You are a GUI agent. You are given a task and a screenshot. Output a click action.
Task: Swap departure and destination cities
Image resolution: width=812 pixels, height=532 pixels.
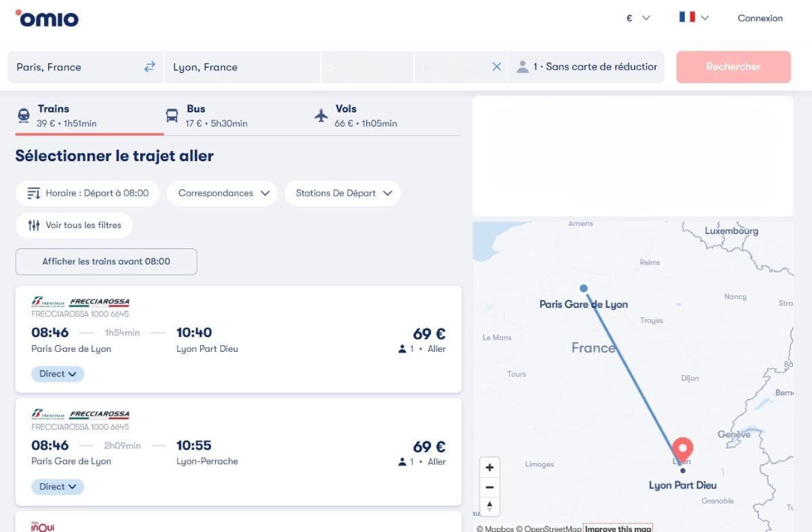150,67
